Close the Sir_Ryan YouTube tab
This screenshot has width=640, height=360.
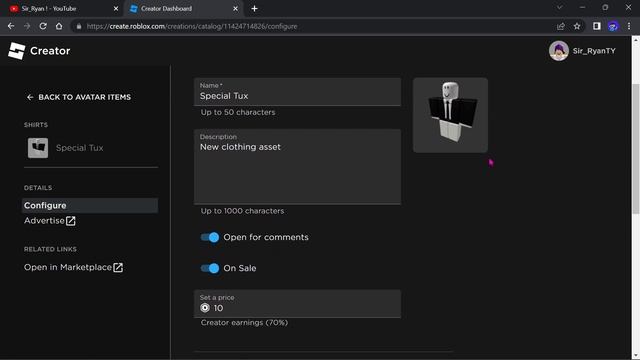[116, 8]
